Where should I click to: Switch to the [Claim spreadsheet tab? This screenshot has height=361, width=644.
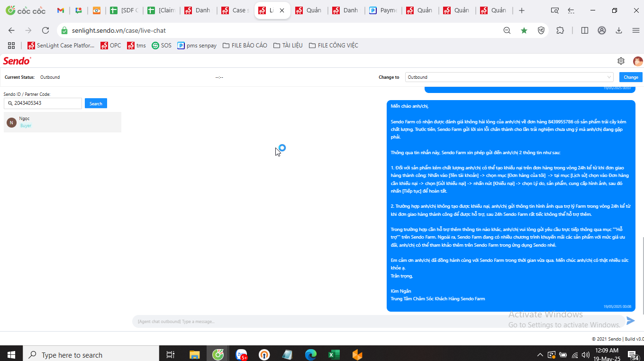click(x=162, y=10)
